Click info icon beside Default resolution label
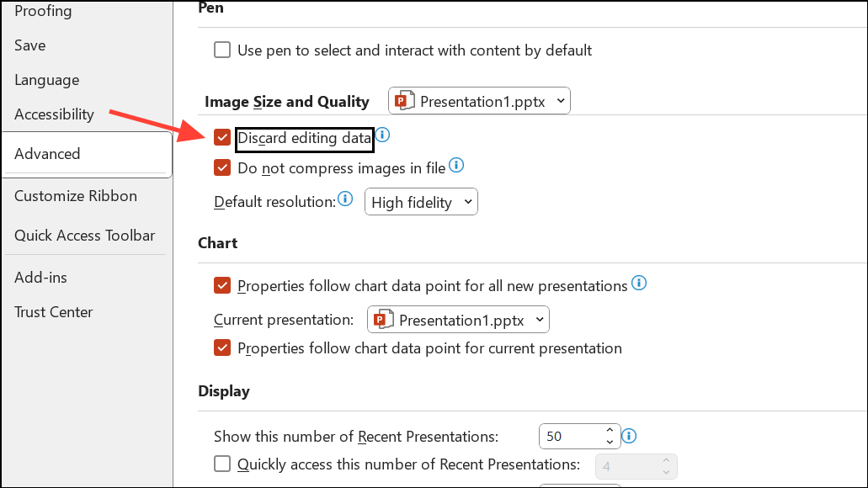868x488 pixels. 344,199
